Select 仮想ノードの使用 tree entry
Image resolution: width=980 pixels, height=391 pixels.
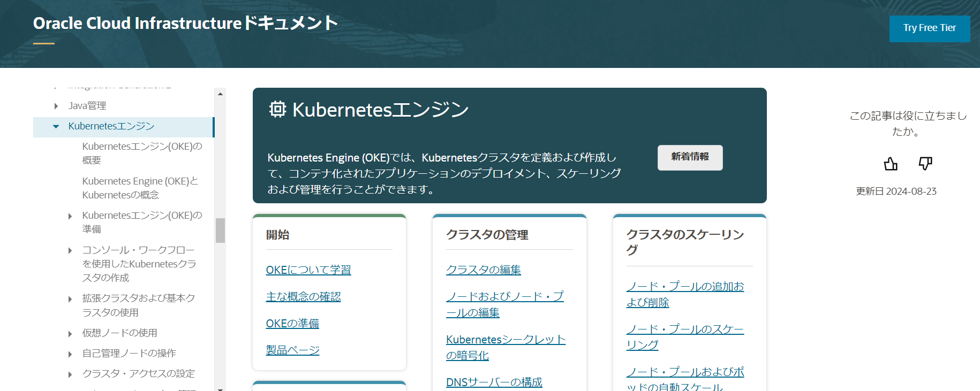tap(119, 333)
